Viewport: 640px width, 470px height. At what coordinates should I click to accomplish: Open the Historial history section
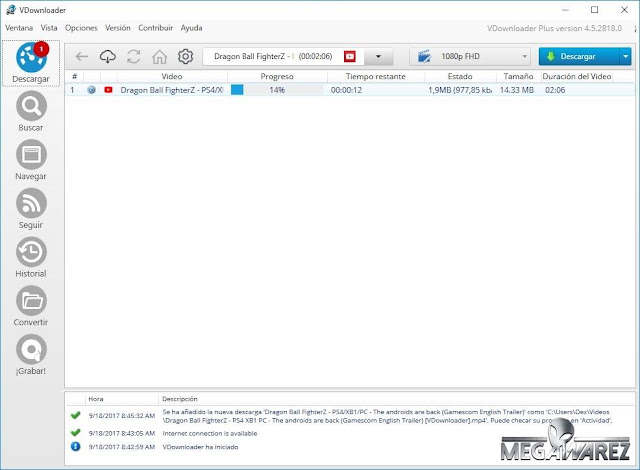[31, 257]
